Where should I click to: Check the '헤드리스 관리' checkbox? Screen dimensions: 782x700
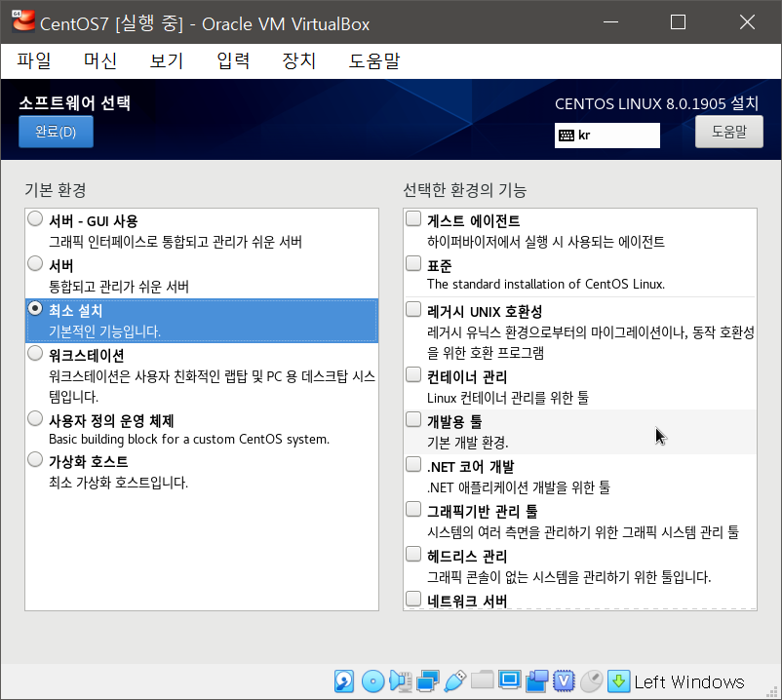413,554
